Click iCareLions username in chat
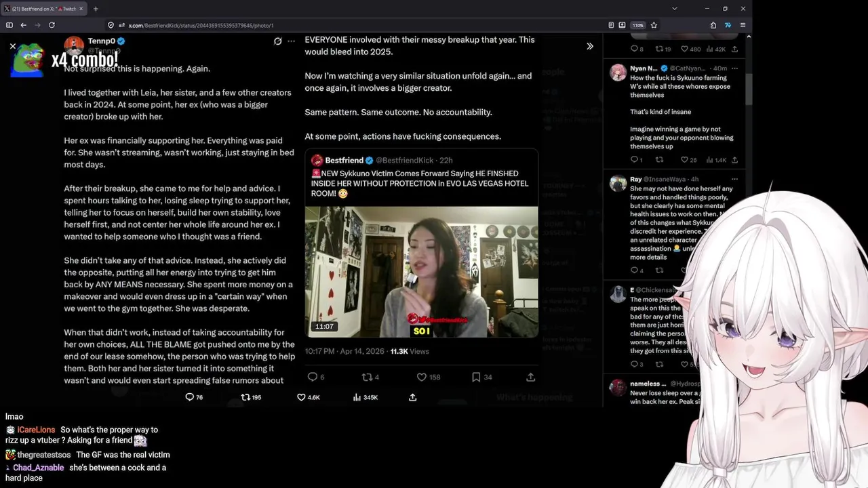 click(36, 430)
